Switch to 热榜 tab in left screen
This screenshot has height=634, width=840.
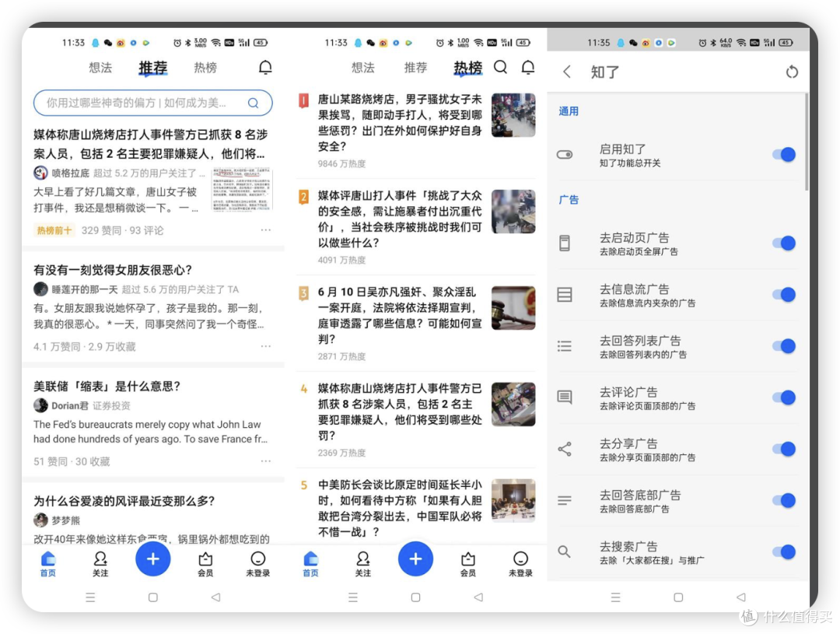(x=205, y=68)
